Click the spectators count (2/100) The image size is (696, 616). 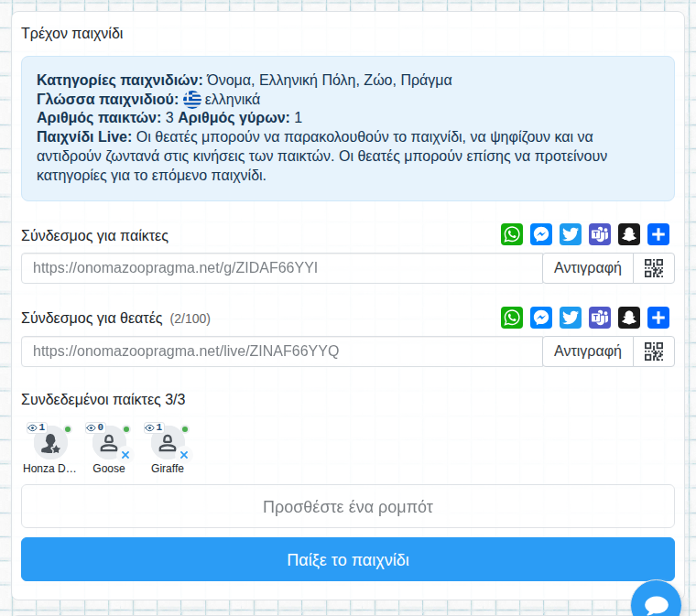[x=190, y=319]
